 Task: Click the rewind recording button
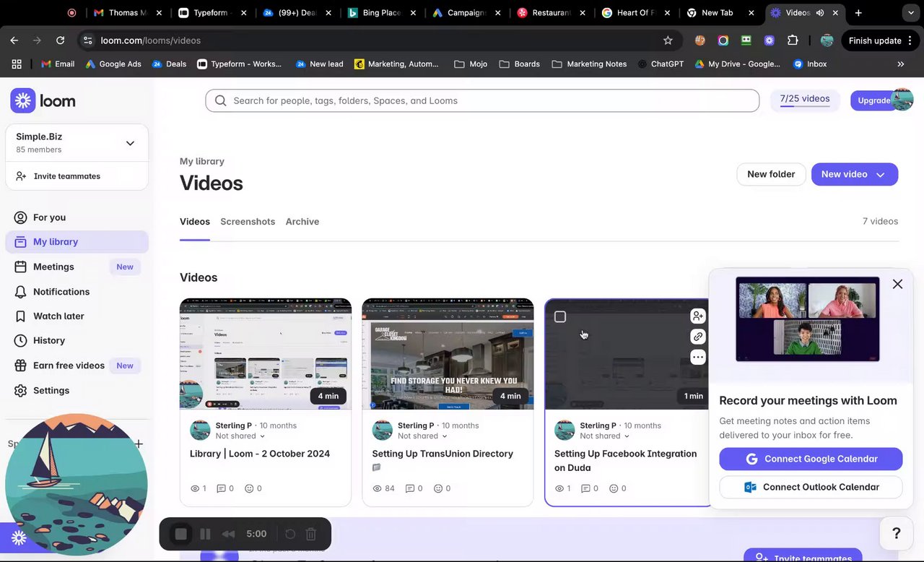click(228, 534)
